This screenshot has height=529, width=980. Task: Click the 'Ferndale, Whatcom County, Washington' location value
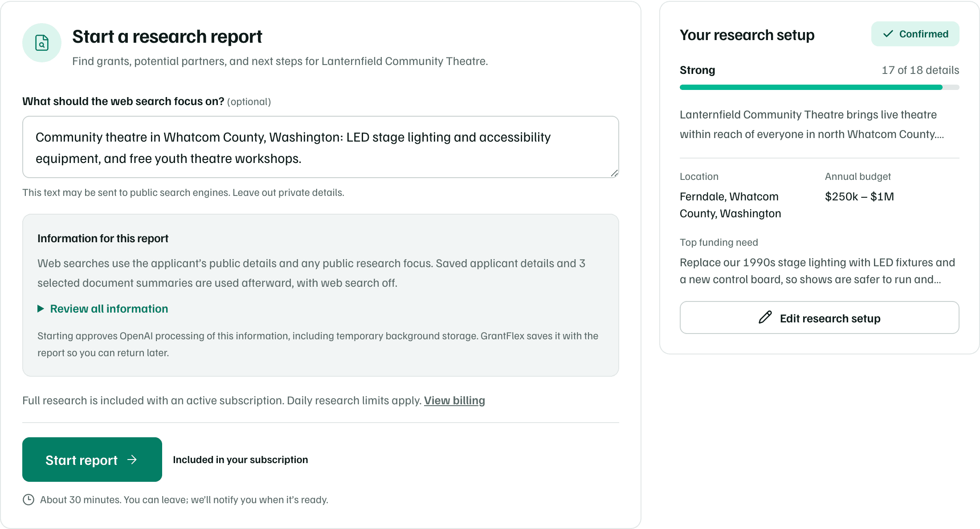pyautogui.click(x=731, y=205)
